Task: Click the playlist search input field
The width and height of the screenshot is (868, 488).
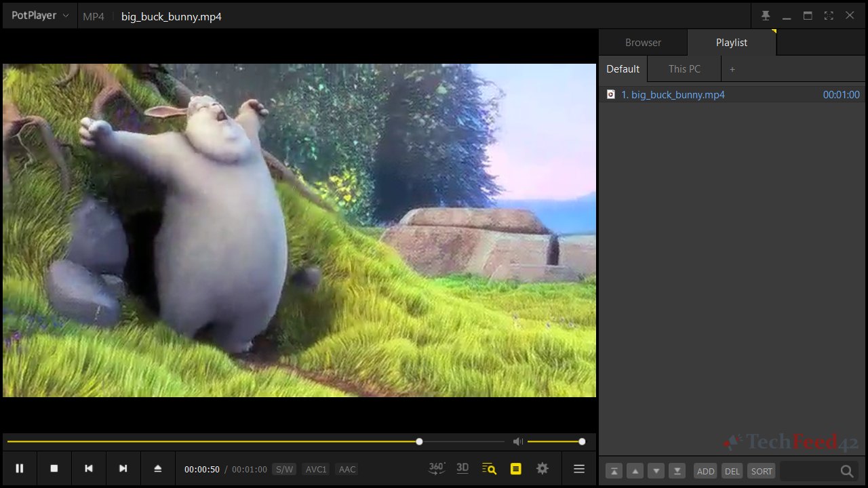Action: pyautogui.click(x=808, y=471)
